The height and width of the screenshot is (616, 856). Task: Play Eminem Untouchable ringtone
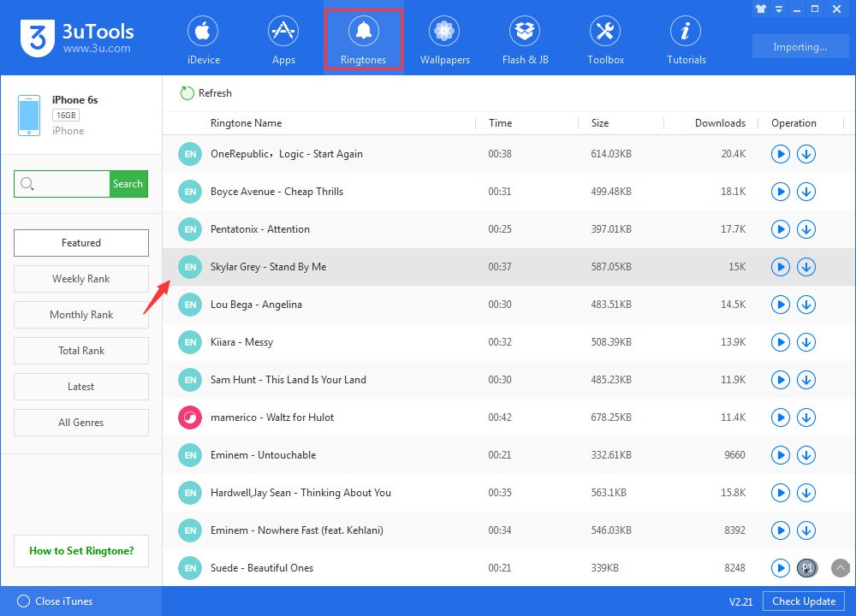coord(780,455)
